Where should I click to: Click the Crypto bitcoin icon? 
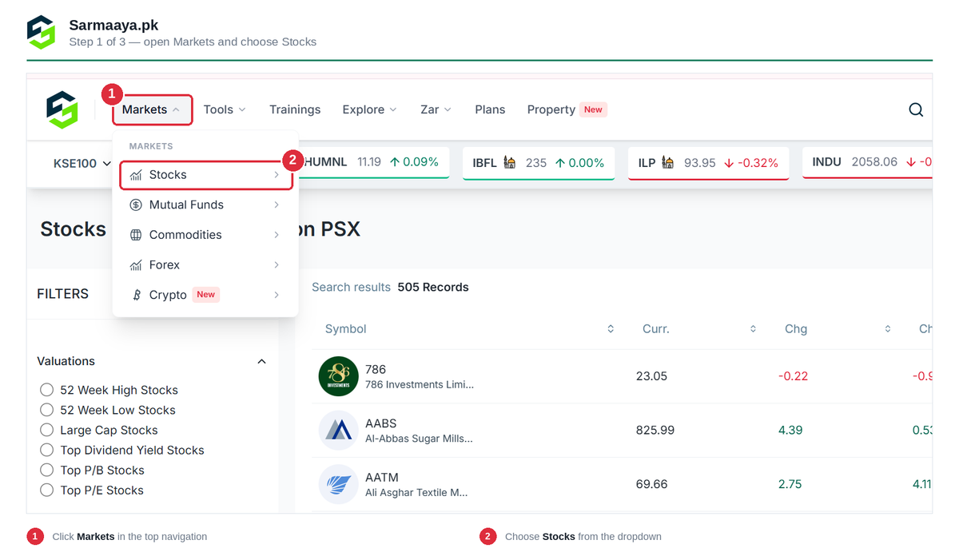[136, 295]
